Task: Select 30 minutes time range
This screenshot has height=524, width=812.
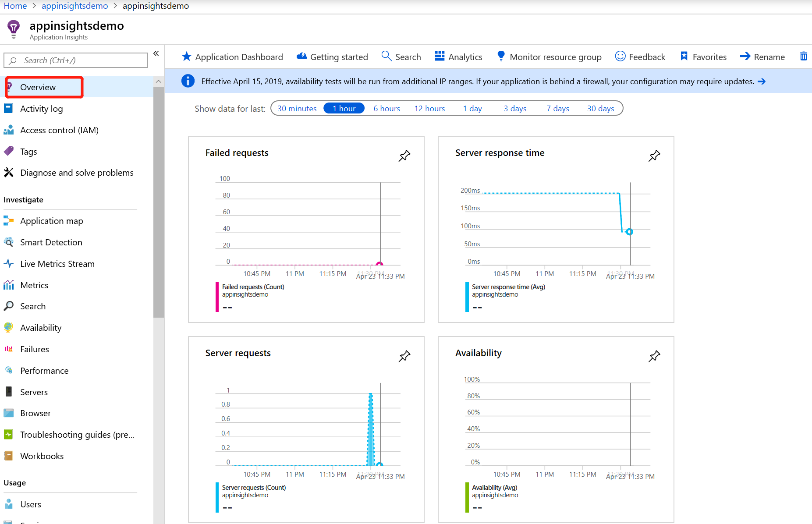Action: click(297, 108)
